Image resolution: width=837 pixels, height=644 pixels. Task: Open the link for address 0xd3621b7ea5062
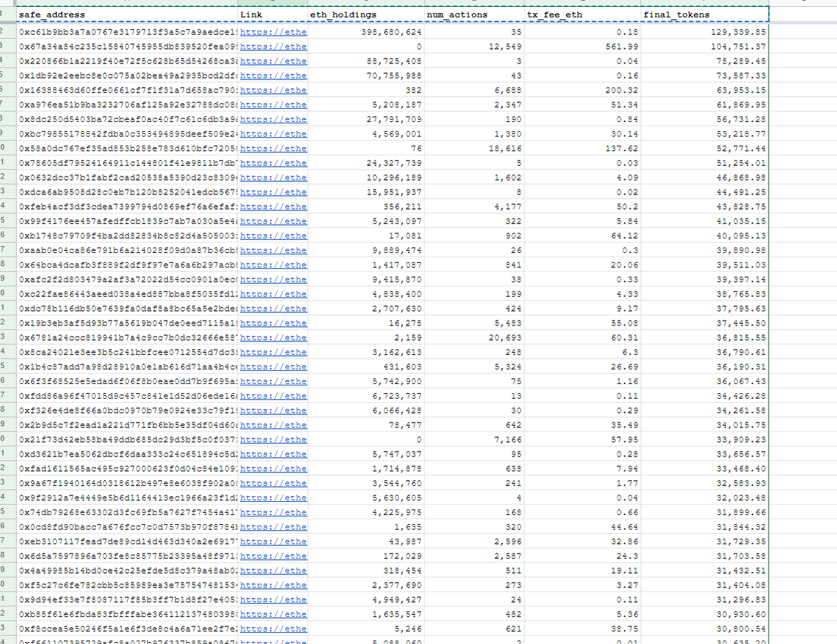point(273,454)
